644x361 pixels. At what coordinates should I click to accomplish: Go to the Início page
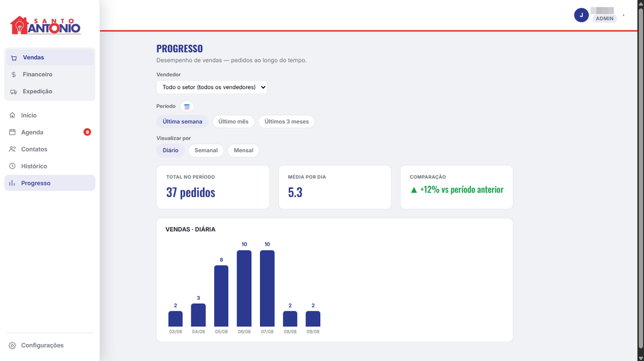(x=50, y=115)
